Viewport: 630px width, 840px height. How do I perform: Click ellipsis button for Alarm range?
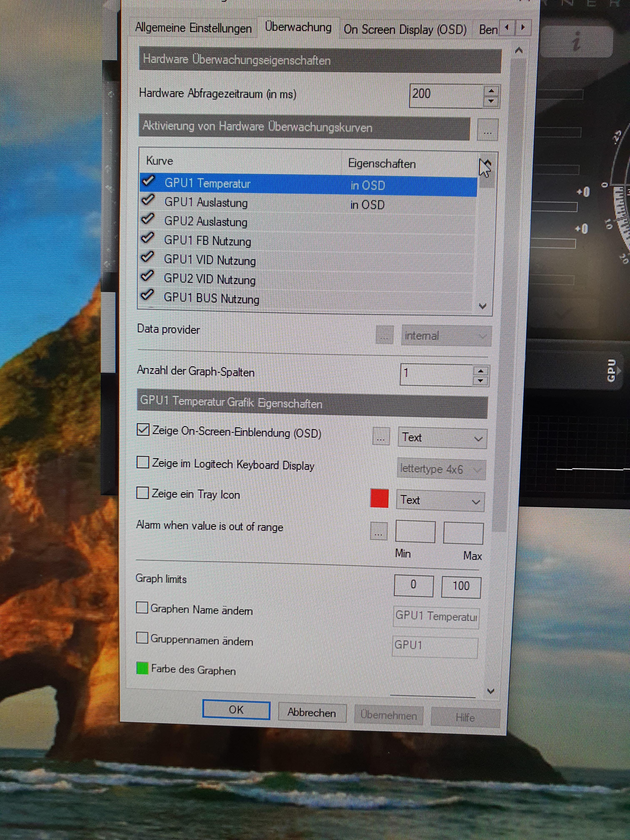(x=379, y=531)
